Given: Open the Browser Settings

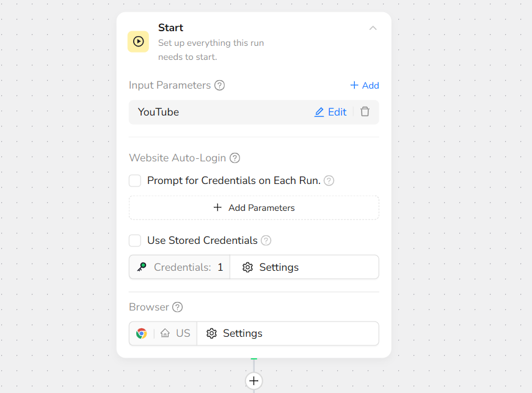Looking at the screenshot, I should [235, 334].
